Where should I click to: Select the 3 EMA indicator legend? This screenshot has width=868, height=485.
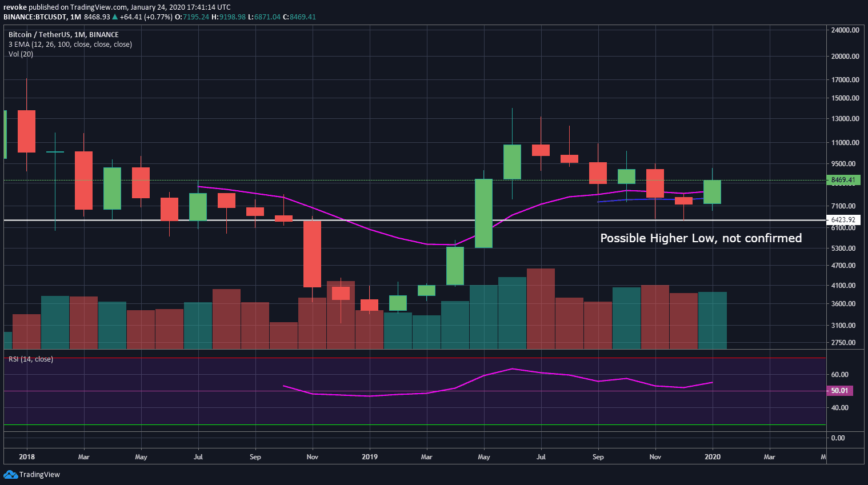point(70,45)
